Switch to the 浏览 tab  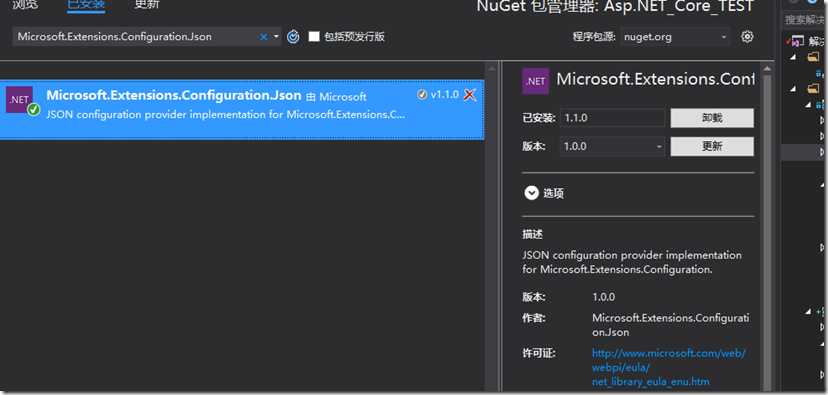coord(25,5)
